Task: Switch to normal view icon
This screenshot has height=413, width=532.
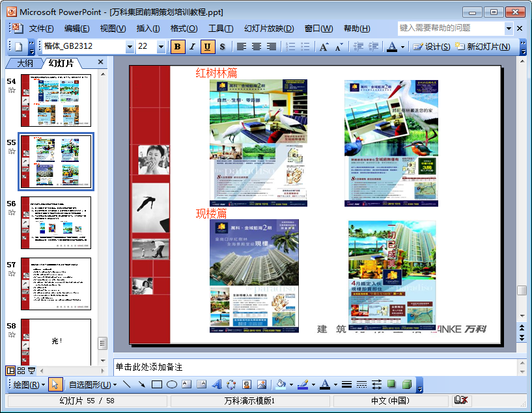Action: click(x=10, y=371)
